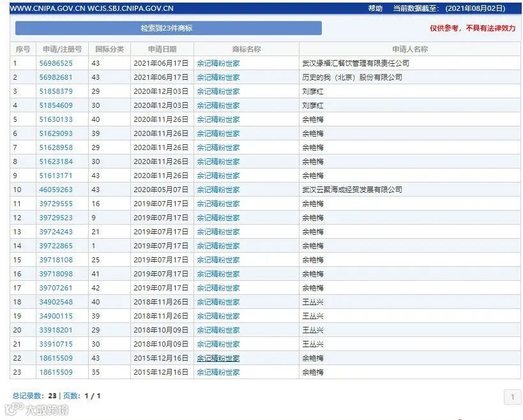523x420 pixels.
Task: Open 余记精粉世家 link beside number 51858379
Action: 218,91
